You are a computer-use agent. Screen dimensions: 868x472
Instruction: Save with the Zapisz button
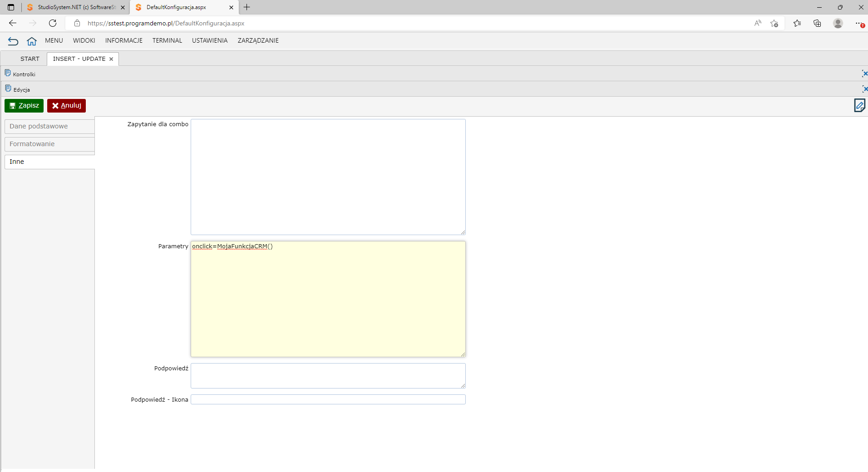pos(24,106)
